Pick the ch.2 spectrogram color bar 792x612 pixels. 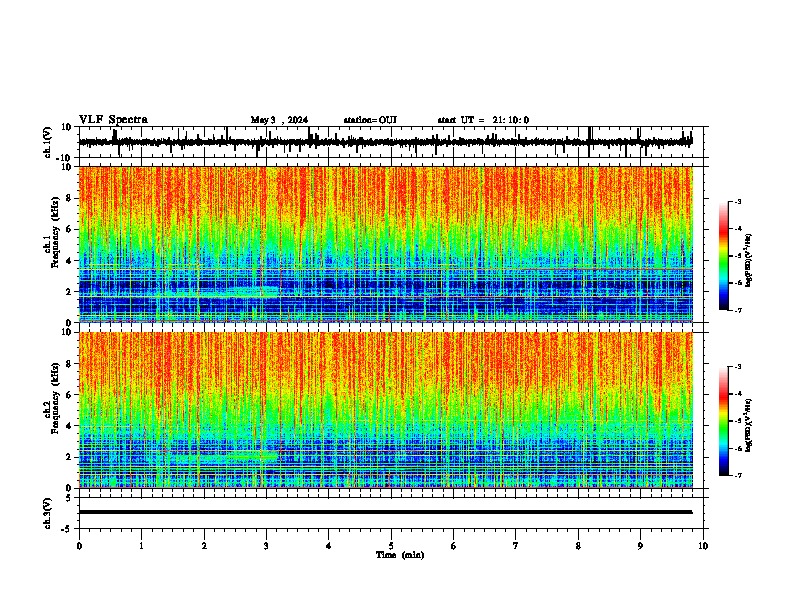tap(724, 421)
